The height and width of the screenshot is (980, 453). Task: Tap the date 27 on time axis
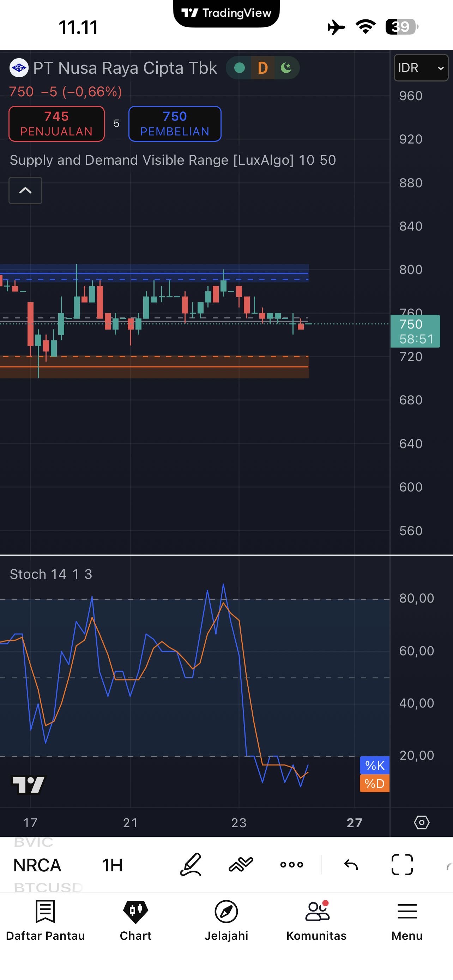(355, 823)
